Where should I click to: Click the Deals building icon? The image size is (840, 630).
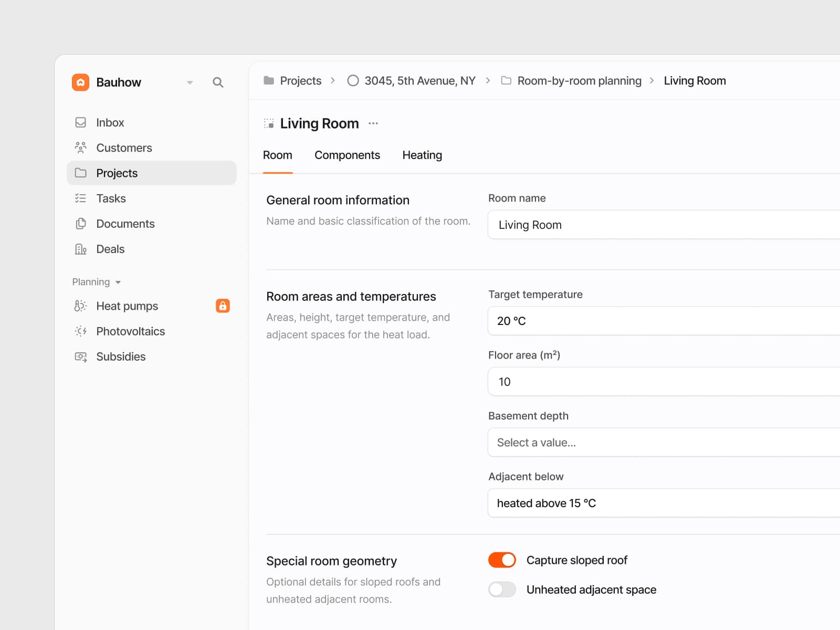point(80,249)
